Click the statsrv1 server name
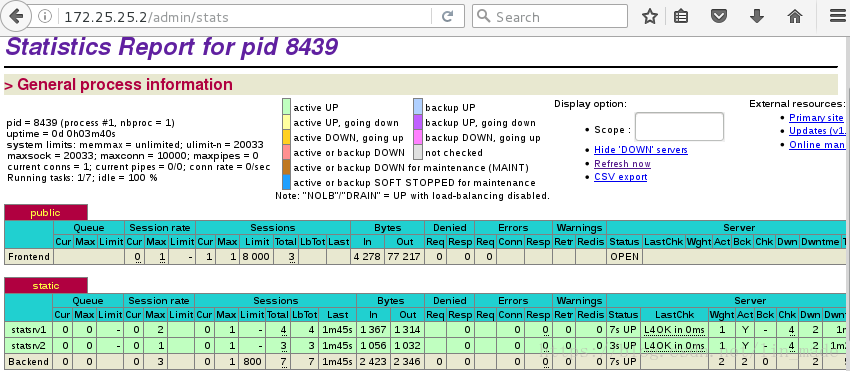Image resolution: width=850 pixels, height=371 pixels. 29,330
